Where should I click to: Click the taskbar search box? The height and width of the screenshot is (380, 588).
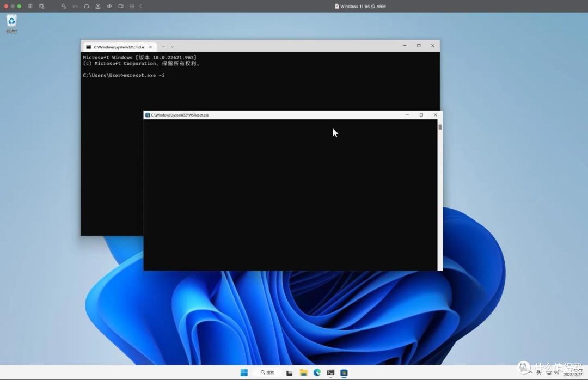tap(267, 372)
